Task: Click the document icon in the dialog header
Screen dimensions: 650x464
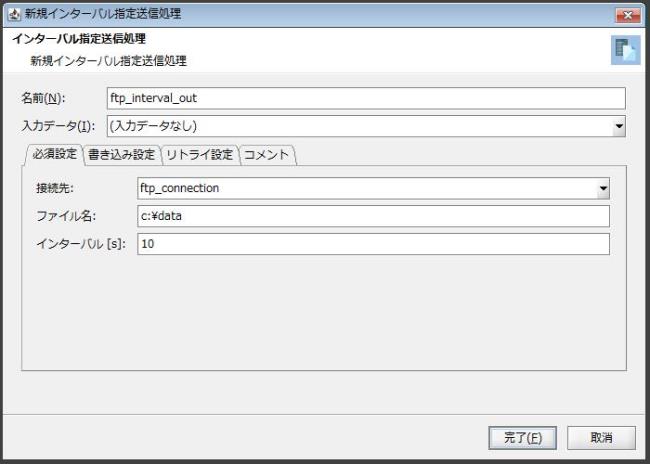Action: click(624, 50)
